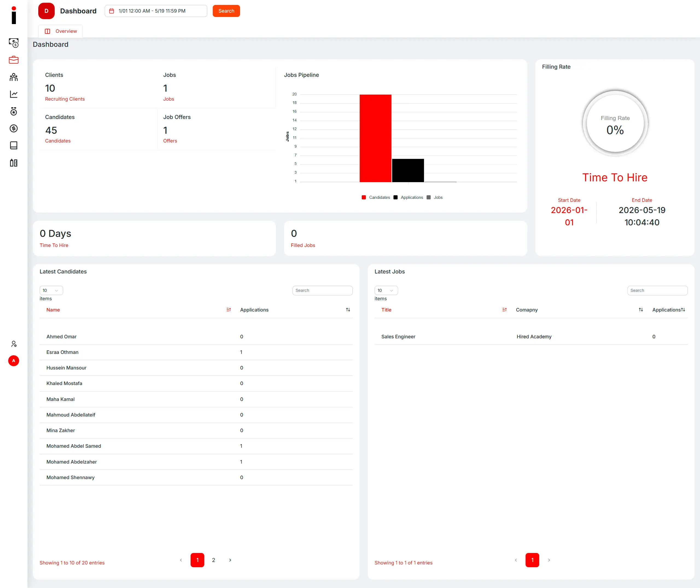Click the date range input field
The width and height of the screenshot is (700, 588).
(156, 11)
